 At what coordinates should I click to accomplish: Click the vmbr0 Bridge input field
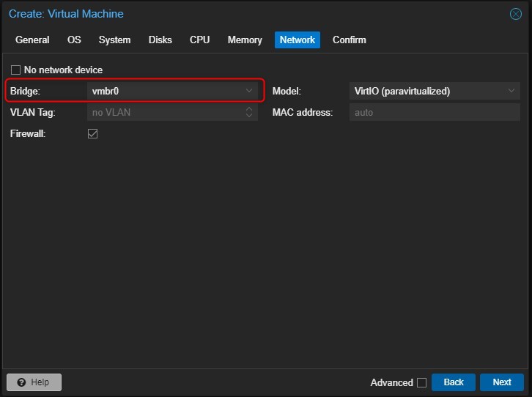[165, 91]
